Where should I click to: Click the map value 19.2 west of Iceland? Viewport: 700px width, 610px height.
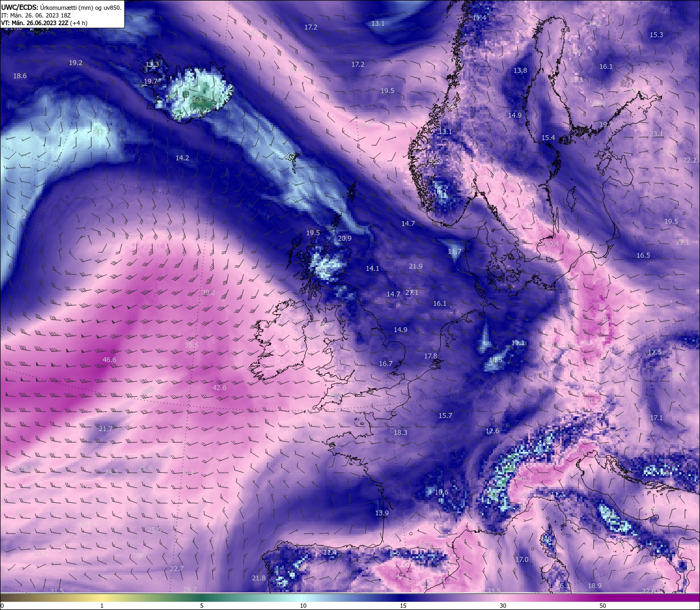[75, 63]
